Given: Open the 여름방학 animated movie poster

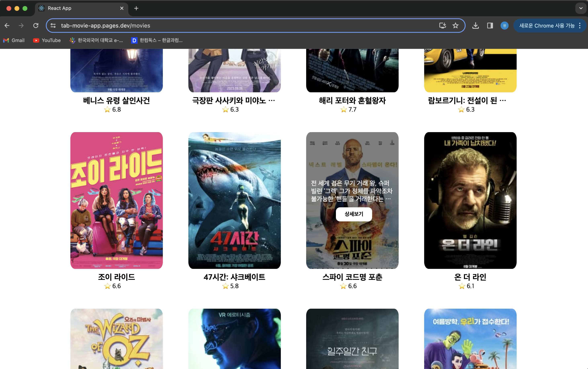Looking at the screenshot, I should 470,339.
